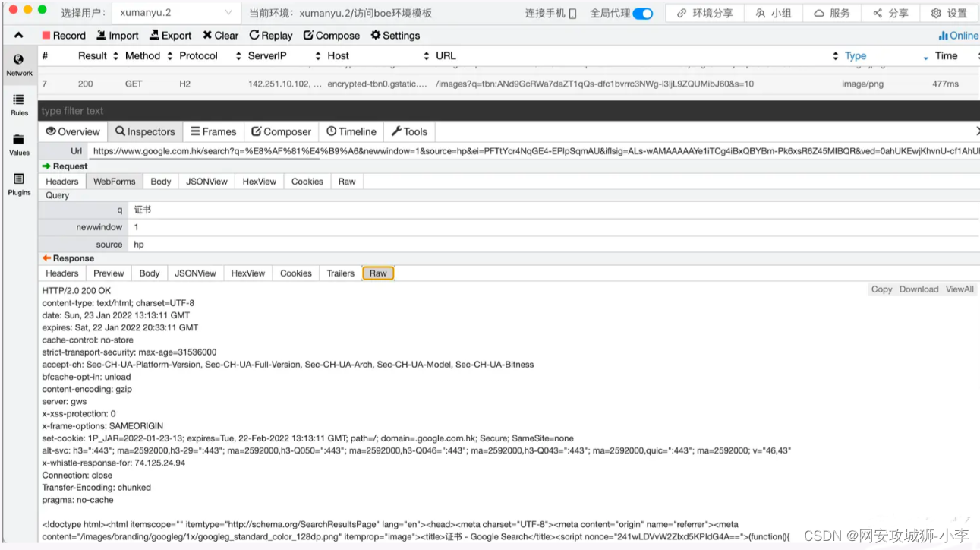Image resolution: width=980 pixels, height=550 pixels.
Task: Select the response JSONView tab
Action: pyautogui.click(x=196, y=273)
